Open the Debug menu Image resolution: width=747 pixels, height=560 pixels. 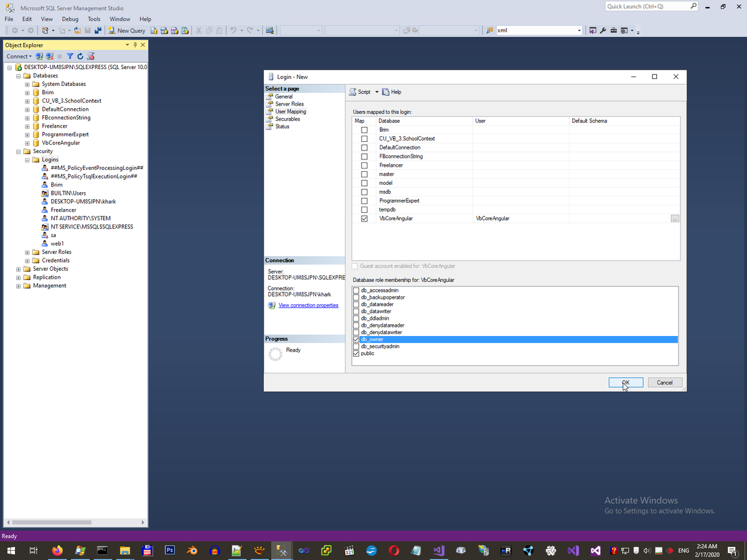(70, 19)
